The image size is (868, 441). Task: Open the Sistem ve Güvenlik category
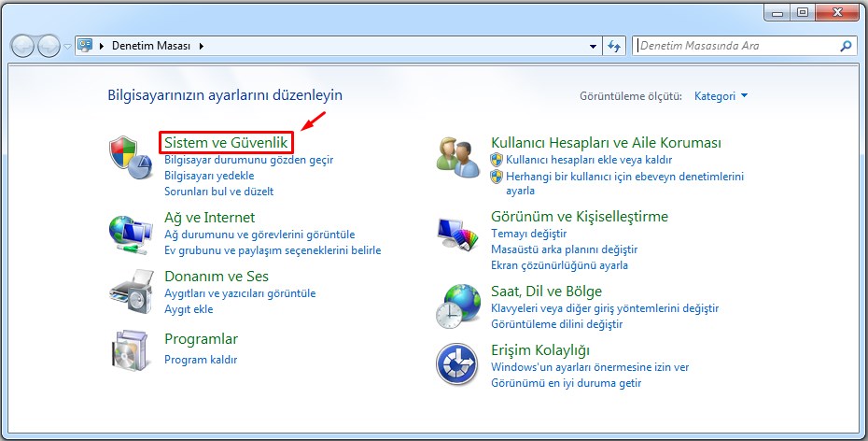click(226, 143)
